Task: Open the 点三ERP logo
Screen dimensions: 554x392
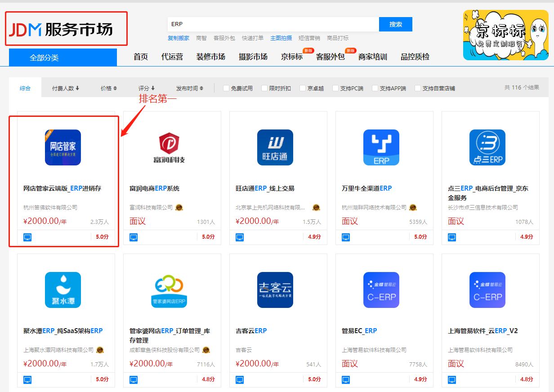Action: [x=487, y=147]
